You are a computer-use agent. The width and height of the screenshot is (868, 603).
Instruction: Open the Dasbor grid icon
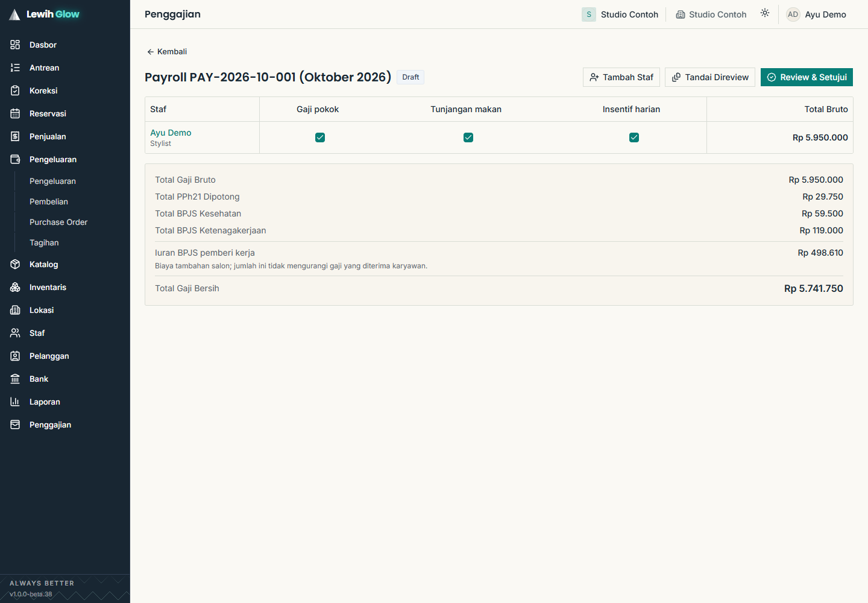[x=15, y=45]
